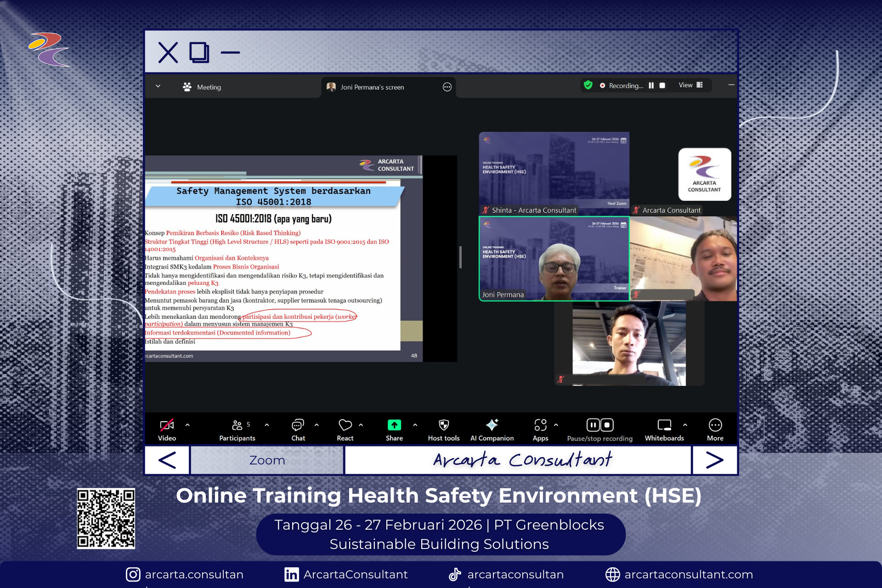Click the React heart icon
882x588 pixels.
pos(345,425)
